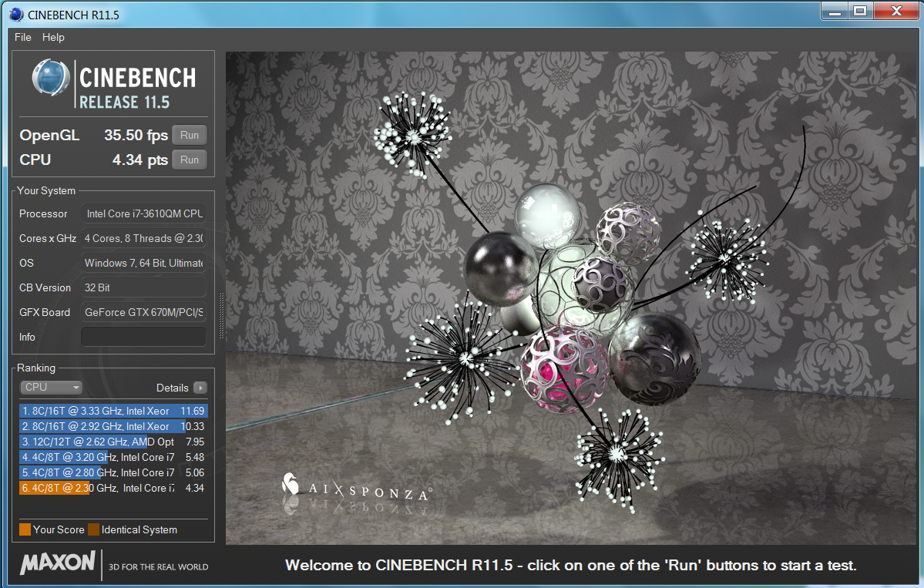This screenshot has width=924, height=588.
Task: Select ranking entry 5 Core i7 2.80 GHz
Action: 113,472
